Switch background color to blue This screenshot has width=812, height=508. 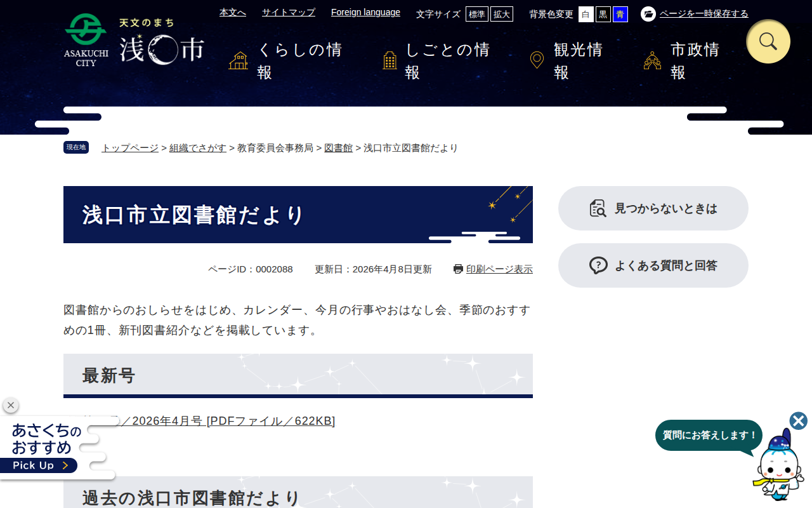coord(620,14)
